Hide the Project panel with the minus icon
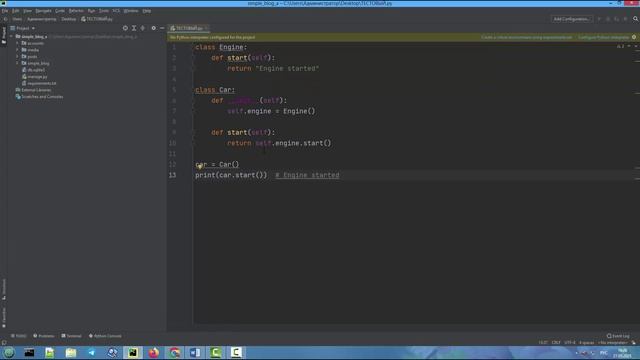Screen dimensions: 640x360 (162, 28)
